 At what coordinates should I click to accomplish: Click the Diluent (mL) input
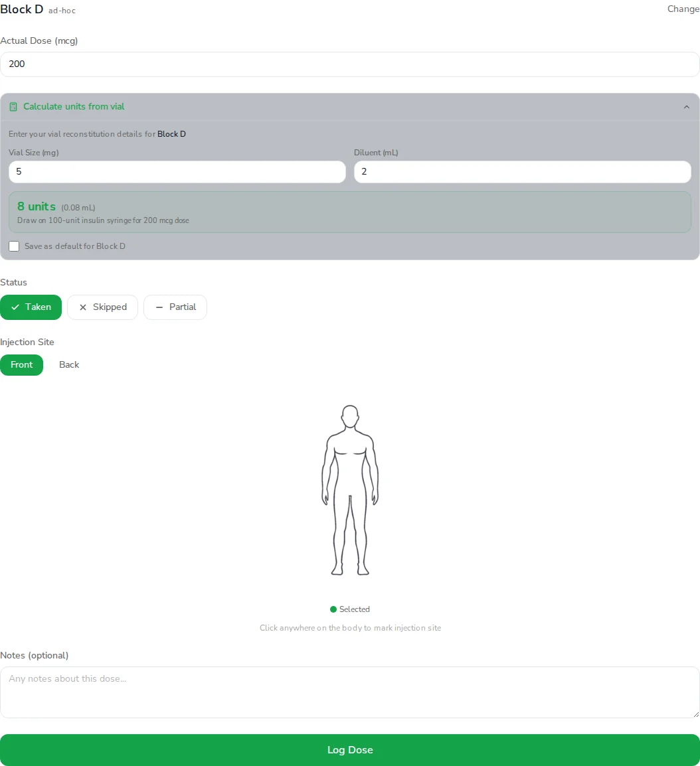[522, 172]
